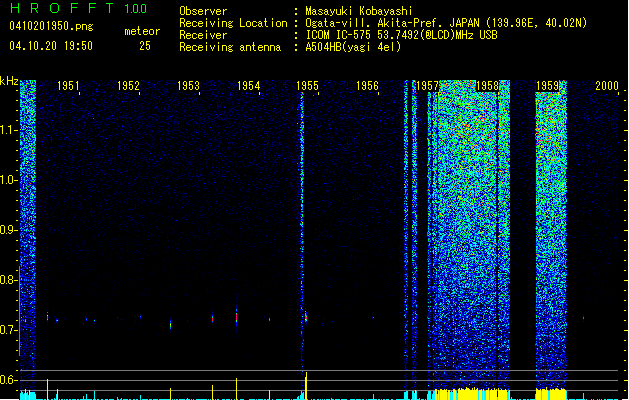The width and height of the screenshot is (629, 400).
Task: Click the 1952 time marker
Action: [128, 85]
